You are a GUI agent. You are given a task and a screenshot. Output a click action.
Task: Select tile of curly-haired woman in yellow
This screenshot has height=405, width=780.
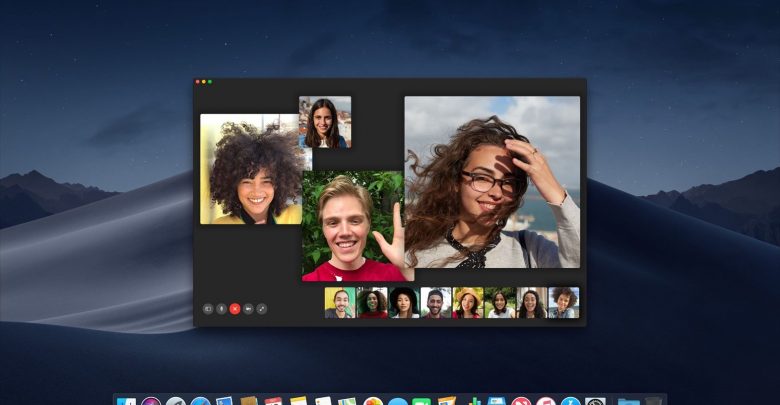[x=251, y=169]
